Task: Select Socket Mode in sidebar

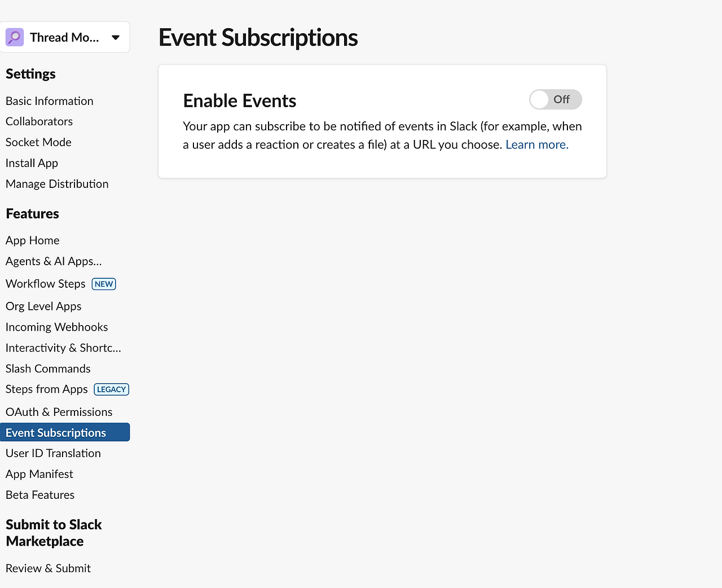Action: click(x=38, y=142)
